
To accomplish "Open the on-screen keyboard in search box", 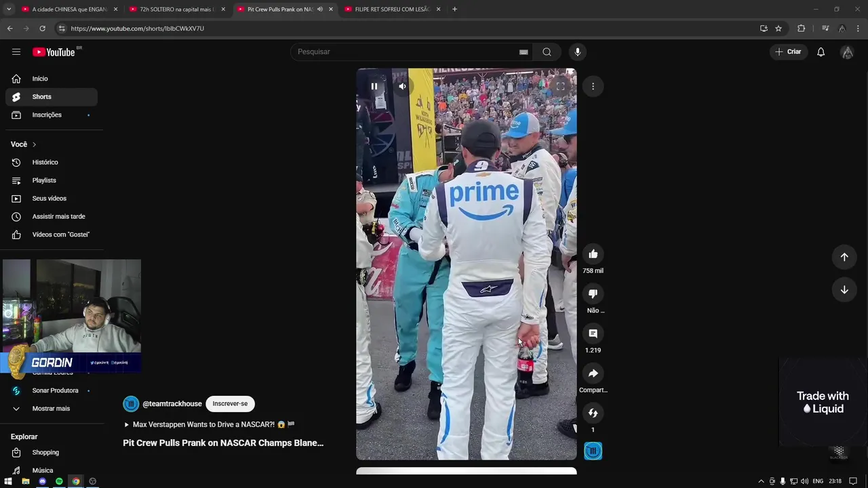I will [x=524, y=52].
